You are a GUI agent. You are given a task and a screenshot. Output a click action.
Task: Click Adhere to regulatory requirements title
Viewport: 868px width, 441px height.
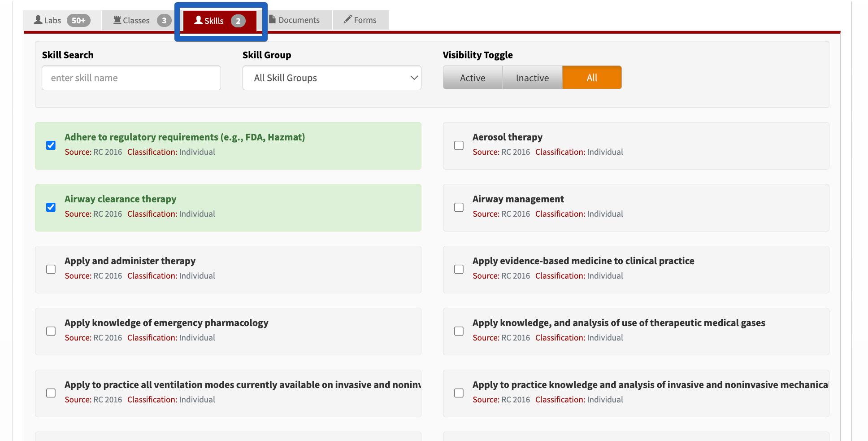185,137
